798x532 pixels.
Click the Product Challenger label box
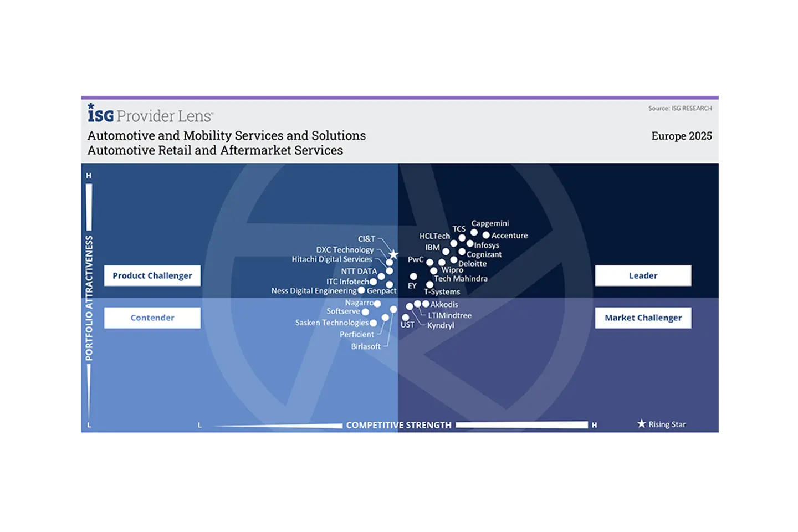coord(152,275)
